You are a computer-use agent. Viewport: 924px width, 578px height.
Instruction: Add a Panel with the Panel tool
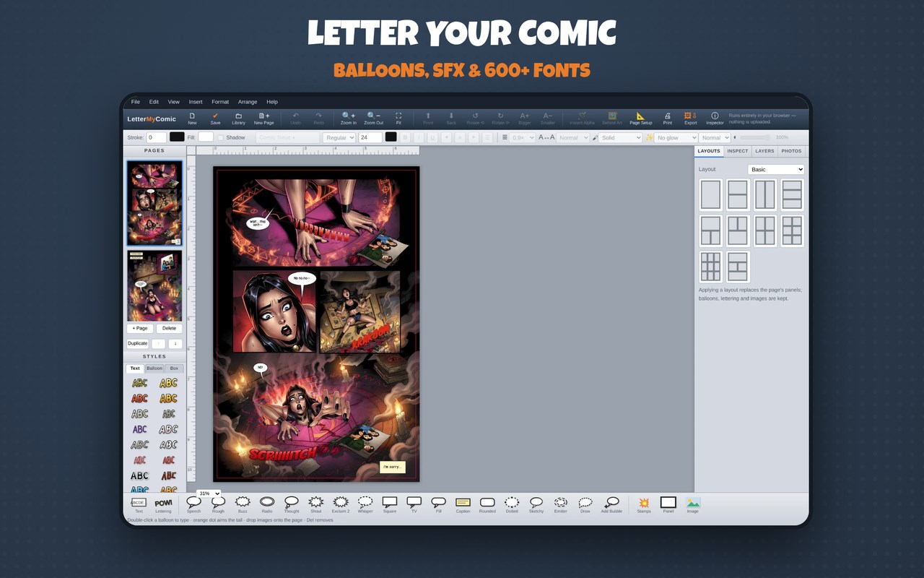tap(668, 505)
